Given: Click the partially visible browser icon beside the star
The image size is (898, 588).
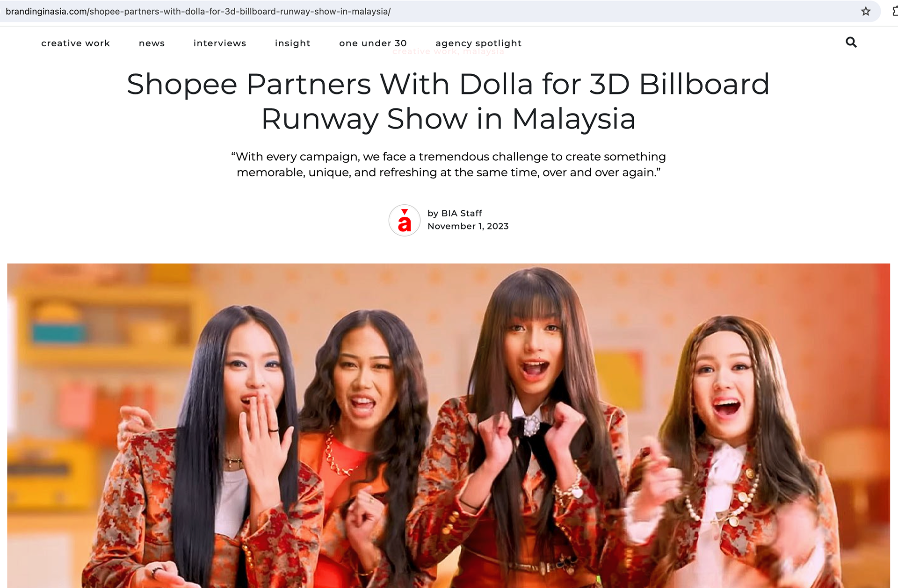Looking at the screenshot, I should click(x=895, y=11).
